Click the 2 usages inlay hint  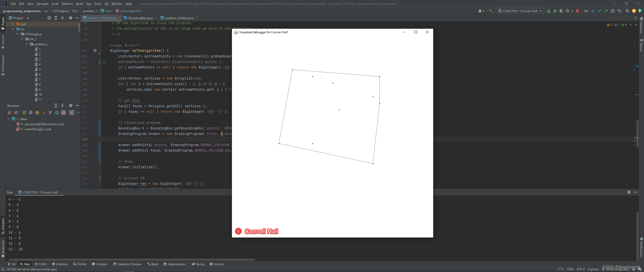tap(116, 45)
